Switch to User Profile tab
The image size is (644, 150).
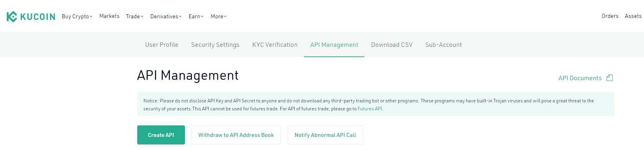click(161, 45)
